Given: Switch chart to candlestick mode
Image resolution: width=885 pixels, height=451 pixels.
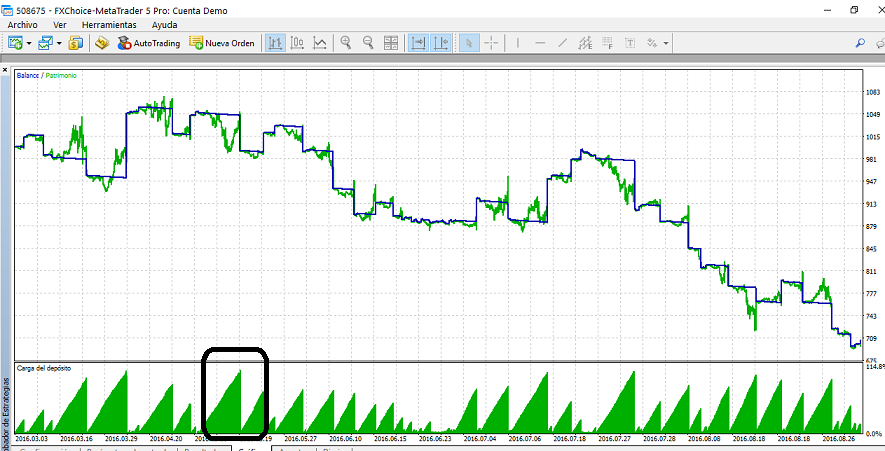Looking at the screenshot, I should click(x=297, y=43).
